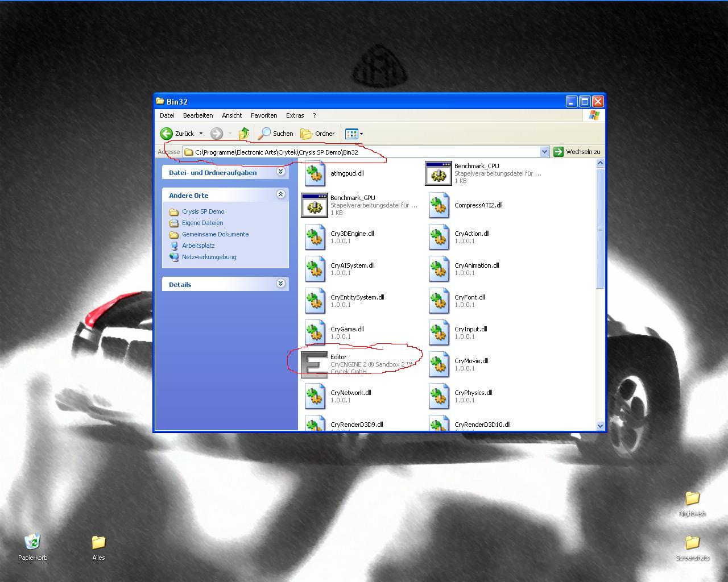Image resolution: width=728 pixels, height=582 pixels.
Task: Open the Ansicht menu
Action: click(x=232, y=115)
